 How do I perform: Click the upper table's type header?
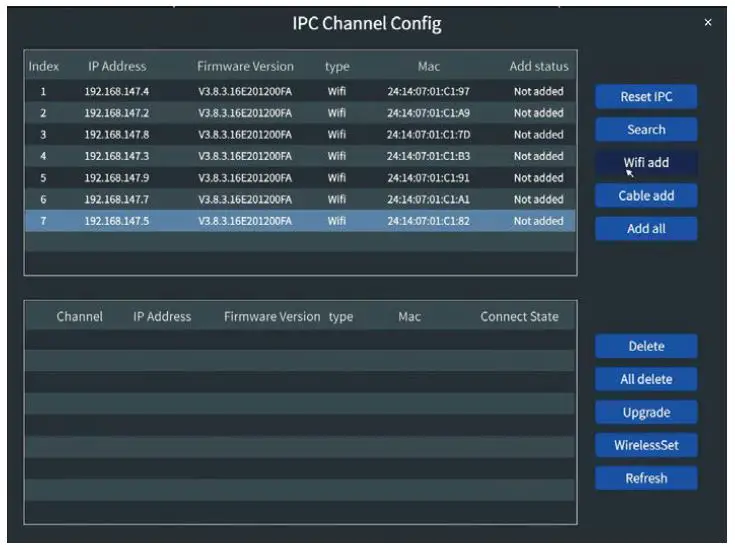coord(337,67)
